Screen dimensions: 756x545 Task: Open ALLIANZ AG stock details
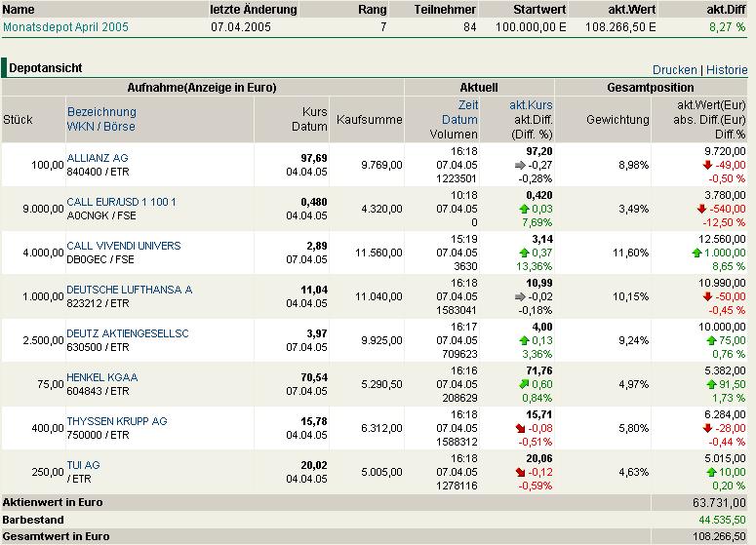[x=98, y=158]
